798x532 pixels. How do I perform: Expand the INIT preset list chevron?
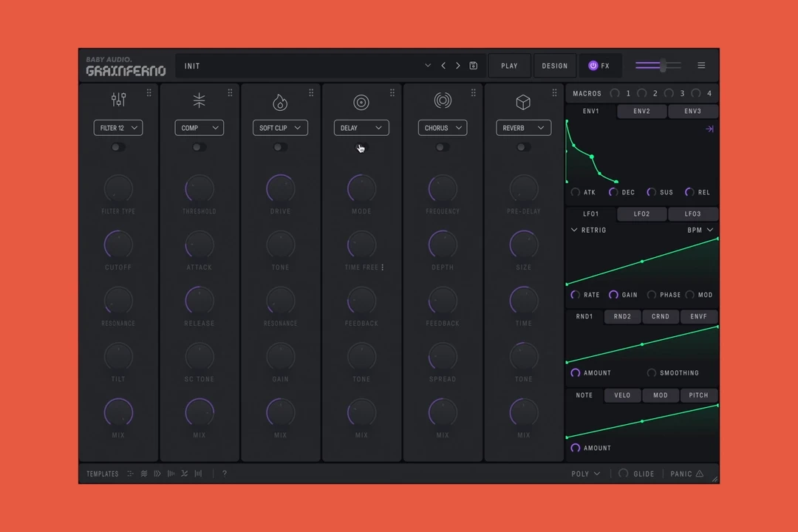(428, 66)
